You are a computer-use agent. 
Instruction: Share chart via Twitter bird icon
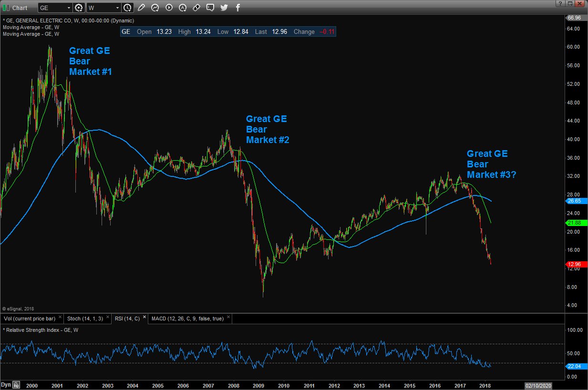click(x=224, y=8)
